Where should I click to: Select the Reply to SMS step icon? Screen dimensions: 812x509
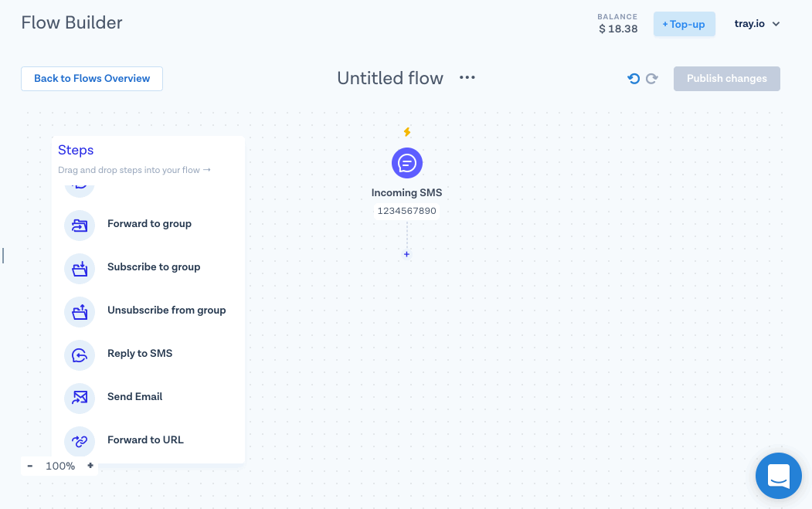click(80, 355)
